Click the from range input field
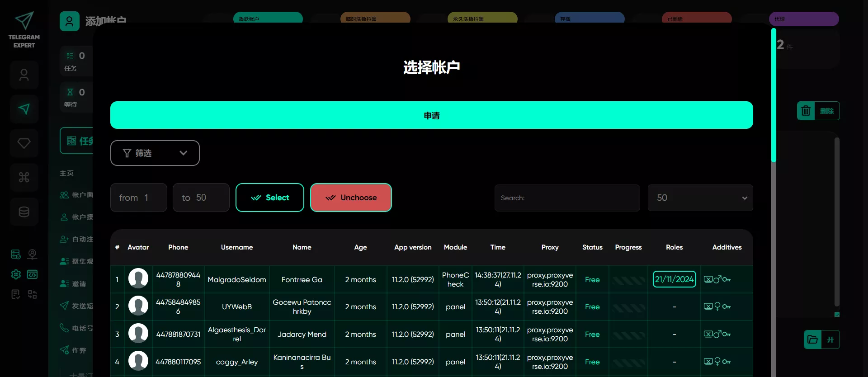The height and width of the screenshot is (377, 868). click(139, 198)
